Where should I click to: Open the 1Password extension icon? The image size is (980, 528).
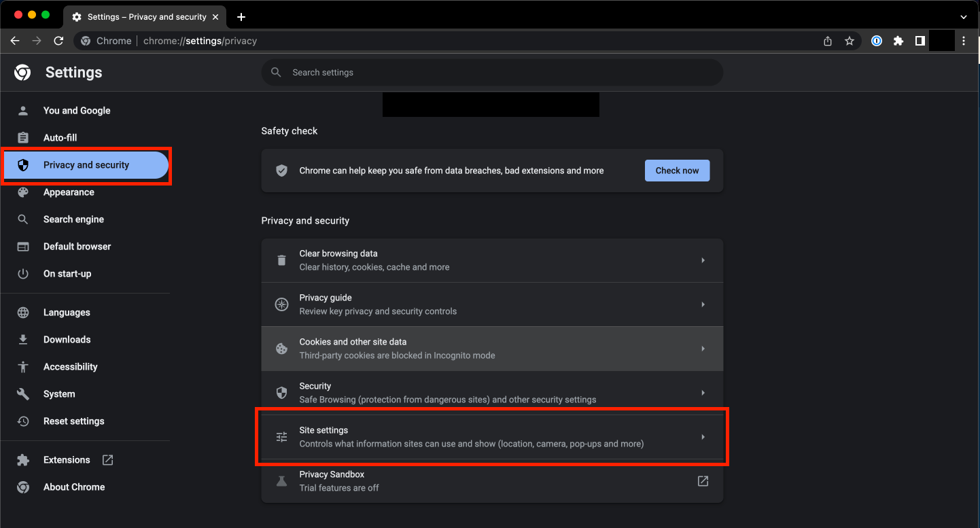point(877,41)
